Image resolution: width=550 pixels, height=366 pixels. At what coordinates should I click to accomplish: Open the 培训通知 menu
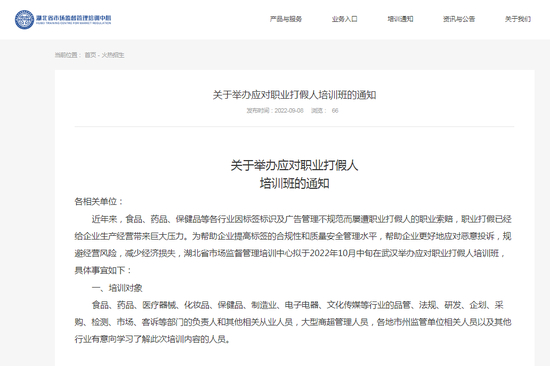pyautogui.click(x=400, y=19)
